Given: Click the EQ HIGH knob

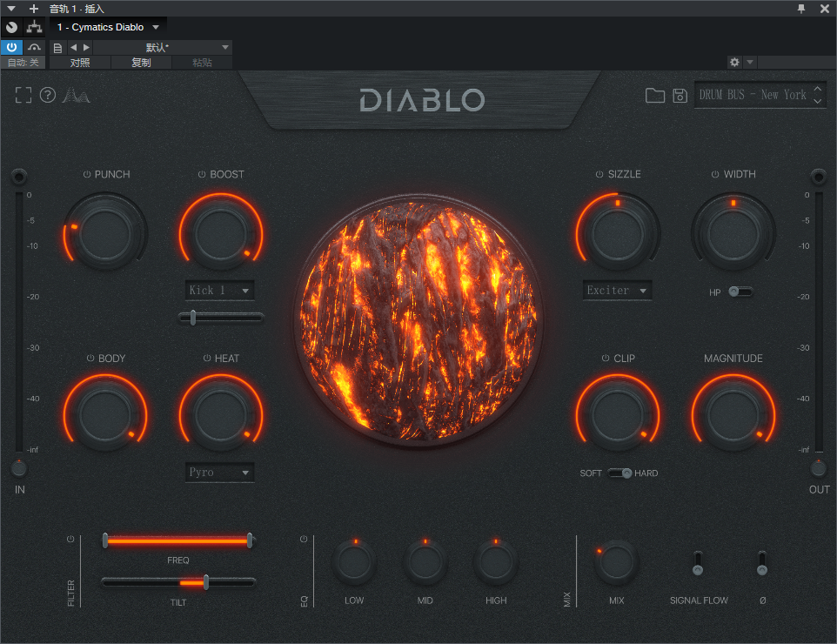Looking at the screenshot, I should pos(496,562).
